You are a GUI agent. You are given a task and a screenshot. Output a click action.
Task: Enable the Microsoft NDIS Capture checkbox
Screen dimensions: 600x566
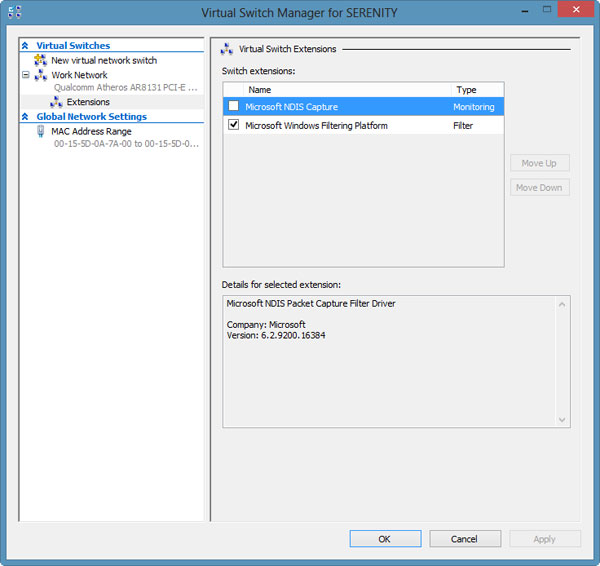(x=233, y=106)
